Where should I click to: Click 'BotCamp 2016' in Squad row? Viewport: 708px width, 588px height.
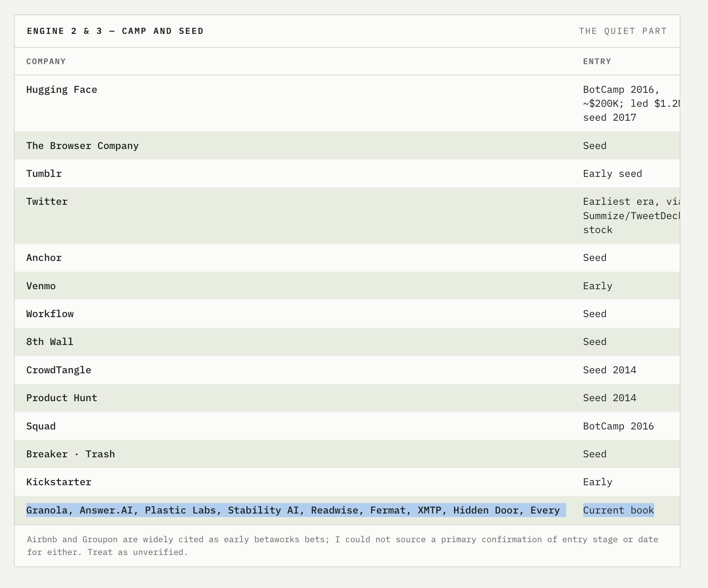click(619, 426)
